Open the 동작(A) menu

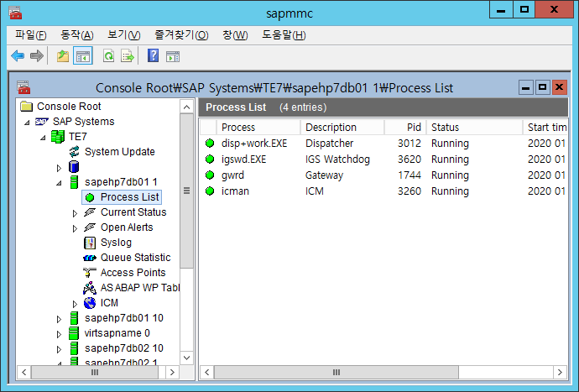click(77, 35)
